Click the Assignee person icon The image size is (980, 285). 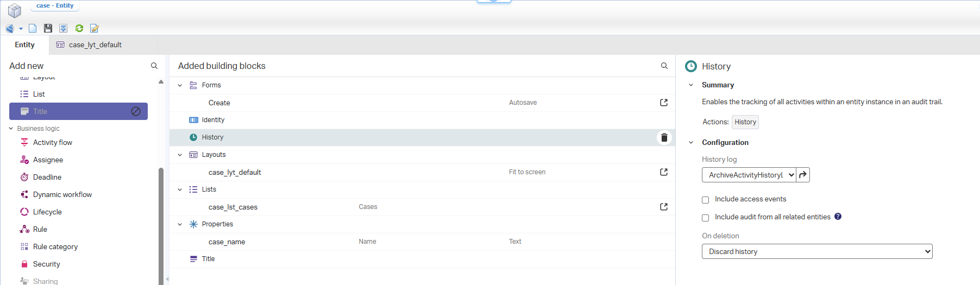(24, 160)
